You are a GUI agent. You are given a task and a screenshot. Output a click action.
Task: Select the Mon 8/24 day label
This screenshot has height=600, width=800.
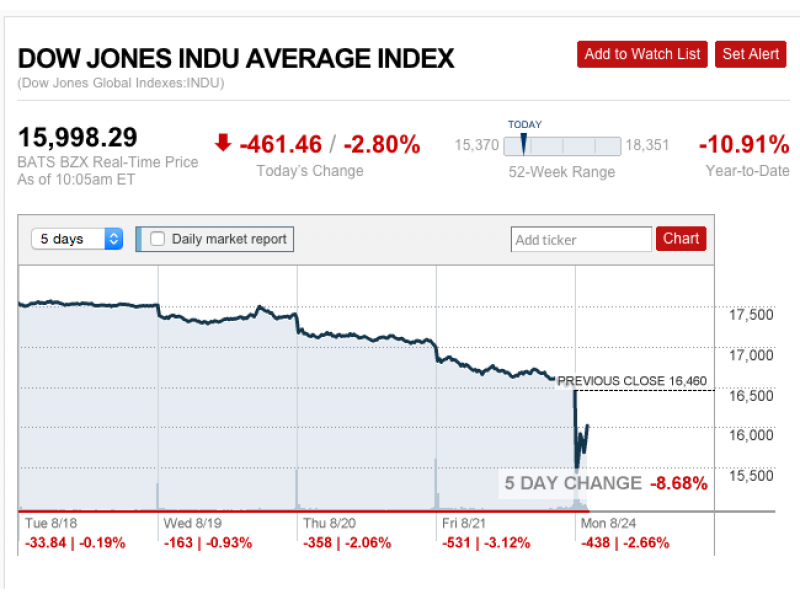coord(607,523)
